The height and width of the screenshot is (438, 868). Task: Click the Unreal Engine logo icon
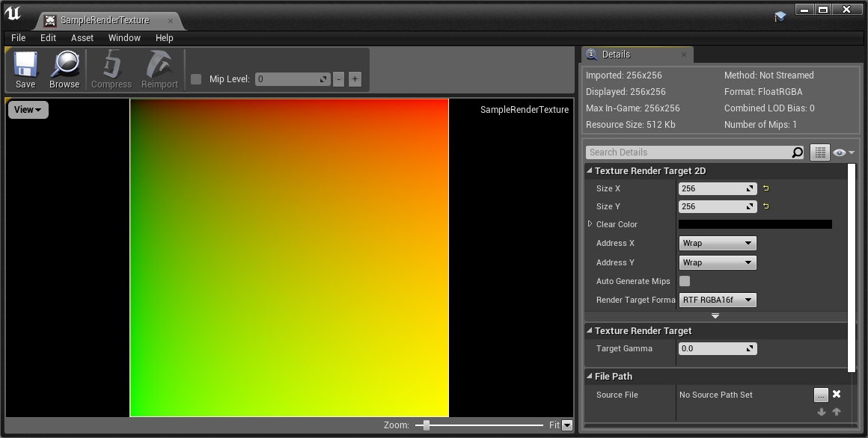tap(13, 13)
